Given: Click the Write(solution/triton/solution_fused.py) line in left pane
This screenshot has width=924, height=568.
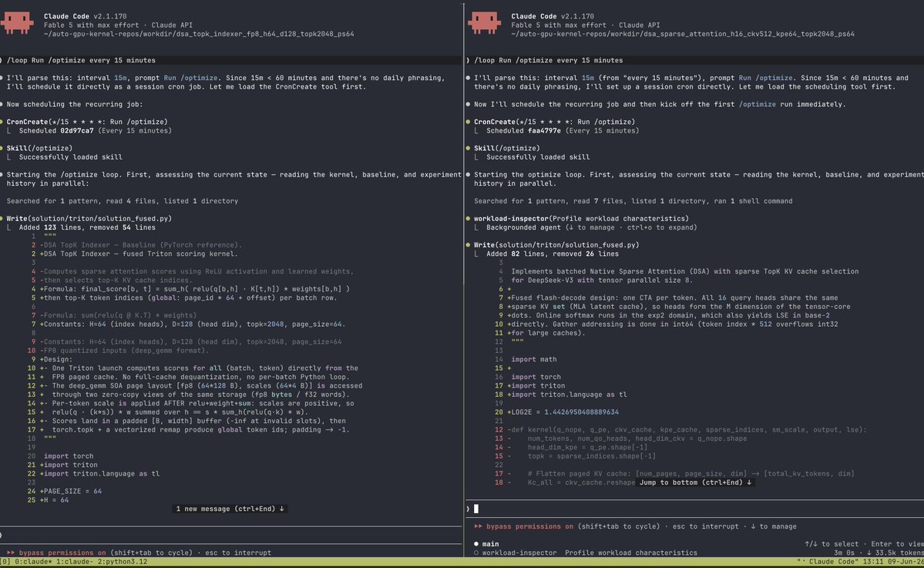Looking at the screenshot, I should pos(89,219).
